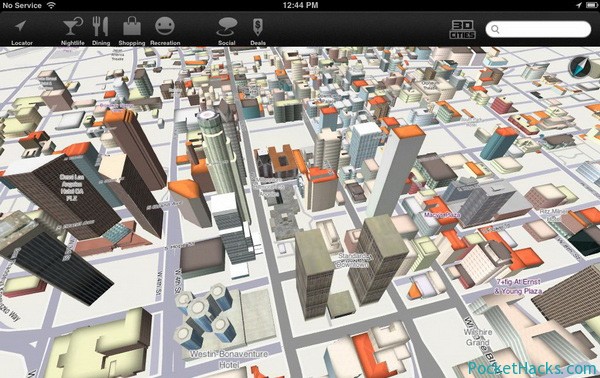The height and width of the screenshot is (378, 600).
Task: Tap the Omni Los Angeles Hotel building label
Action: (x=72, y=187)
